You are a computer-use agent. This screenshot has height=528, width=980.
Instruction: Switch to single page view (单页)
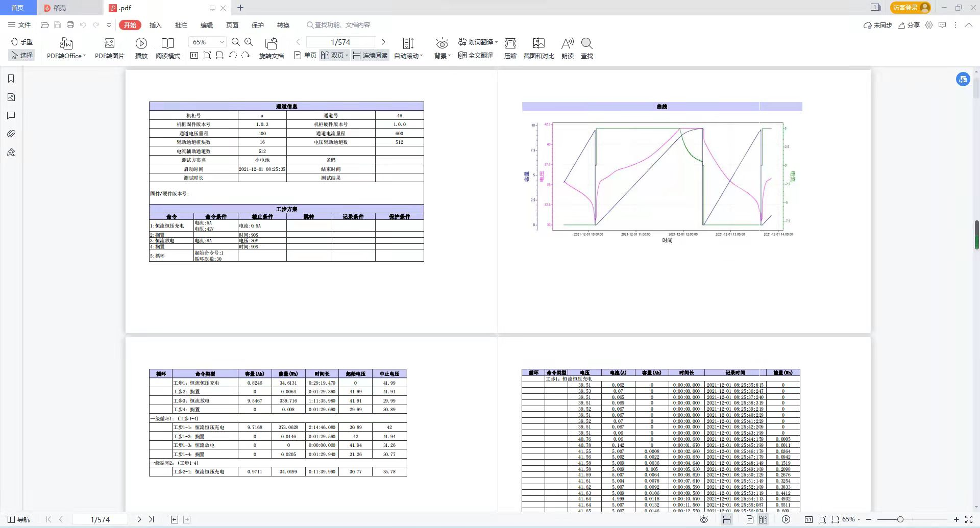pyautogui.click(x=305, y=55)
